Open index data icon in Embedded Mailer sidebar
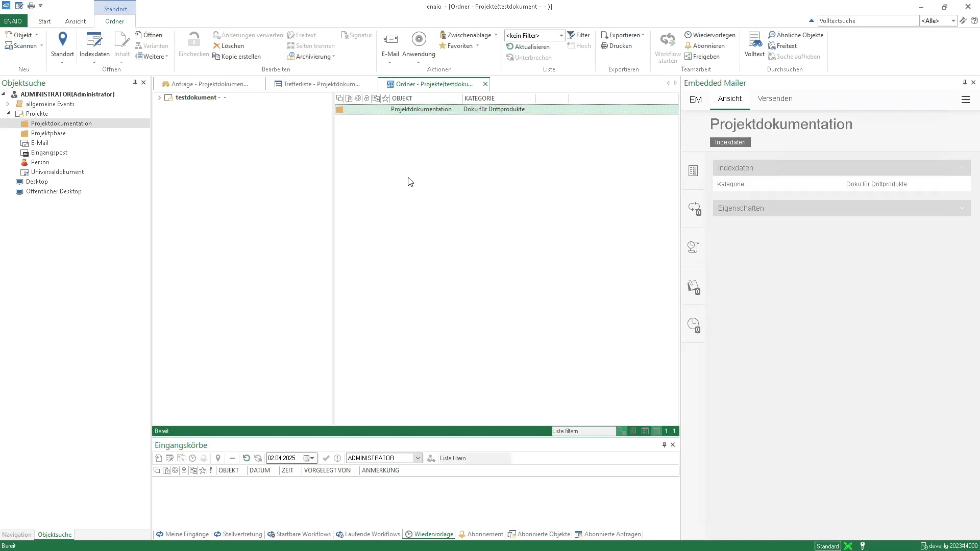Viewport: 980px width, 551px height. click(x=693, y=170)
